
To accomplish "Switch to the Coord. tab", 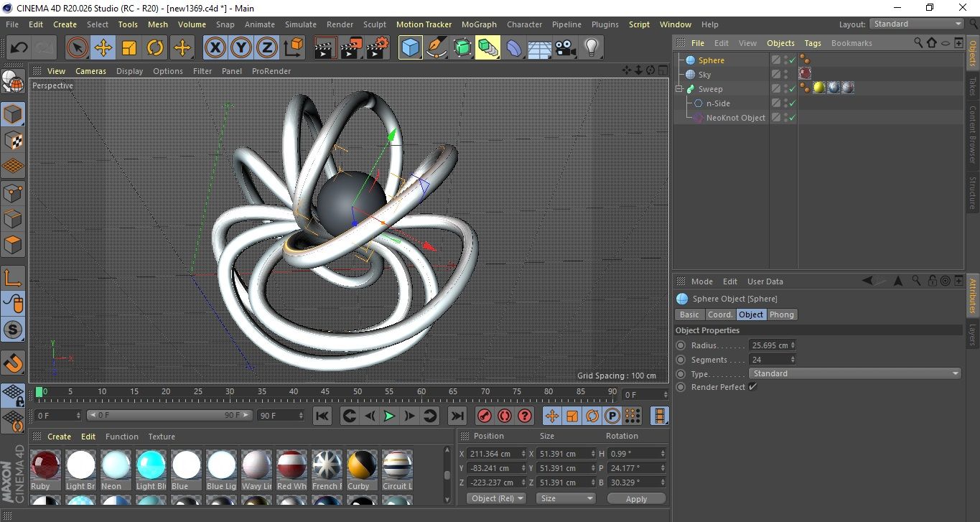I will (720, 314).
